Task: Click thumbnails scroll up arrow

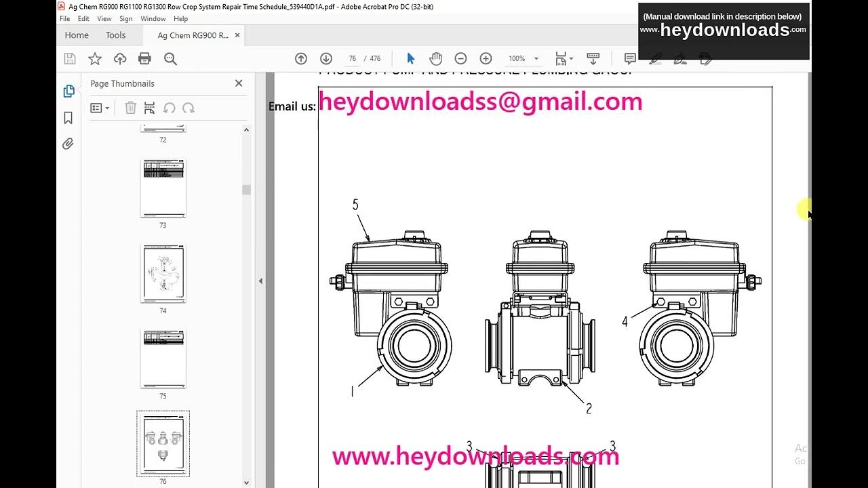Action: pos(246,129)
